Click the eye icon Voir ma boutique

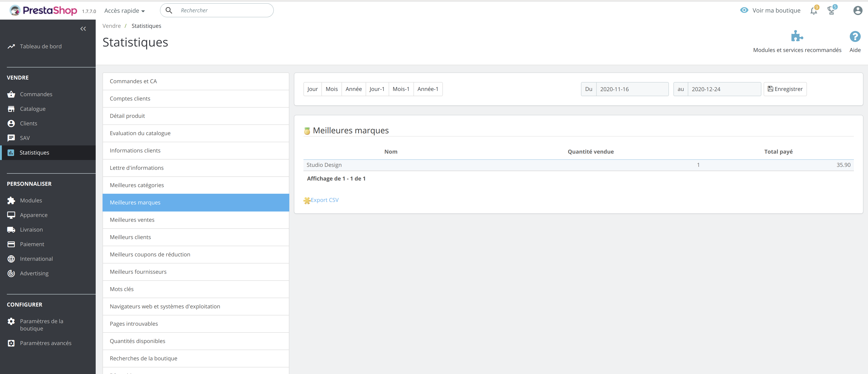pos(744,10)
